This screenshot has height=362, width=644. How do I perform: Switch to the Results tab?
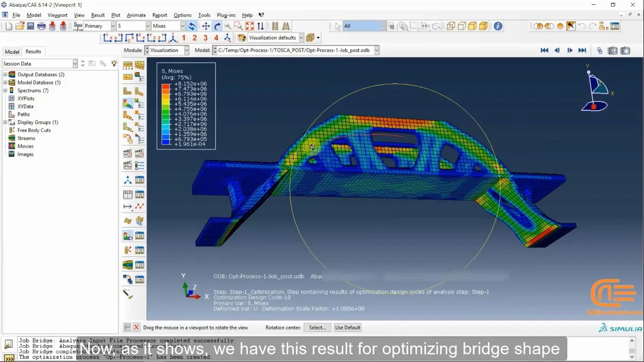[33, 51]
